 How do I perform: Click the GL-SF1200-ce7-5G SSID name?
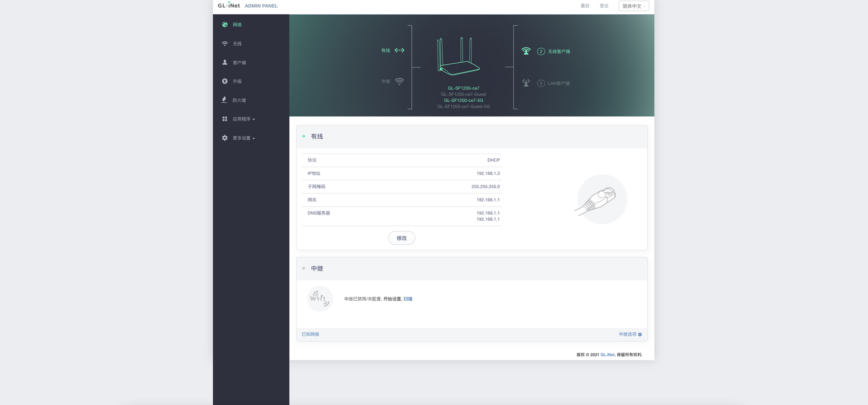click(463, 100)
